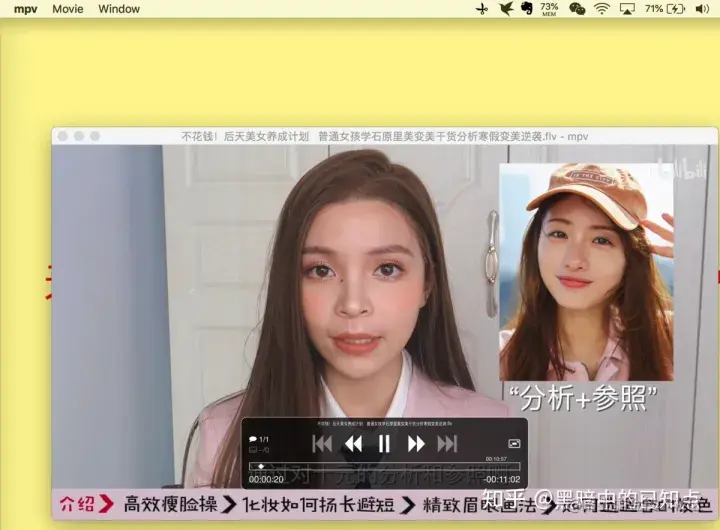Click the mpv window title bar text
Screen dimensions: 720x530
point(384,136)
